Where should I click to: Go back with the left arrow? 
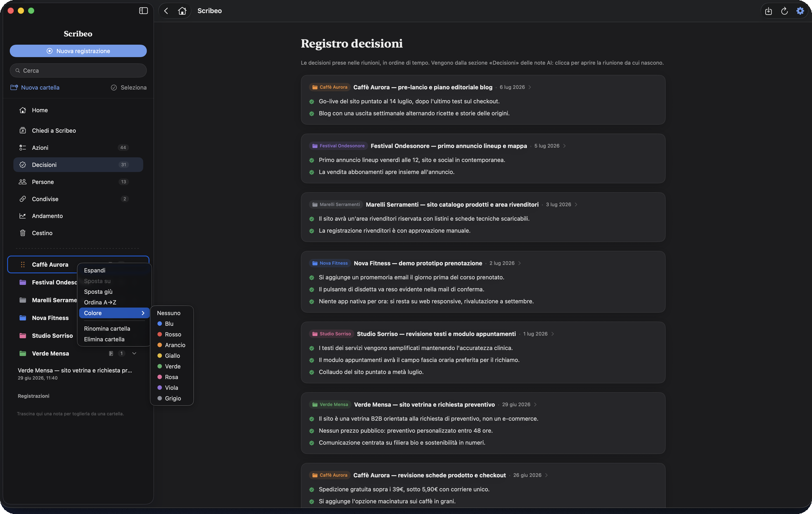coord(166,11)
